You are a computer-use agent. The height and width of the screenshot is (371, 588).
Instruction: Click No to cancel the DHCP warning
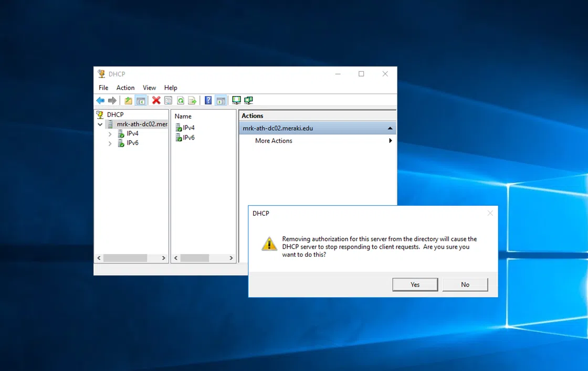tap(465, 284)
